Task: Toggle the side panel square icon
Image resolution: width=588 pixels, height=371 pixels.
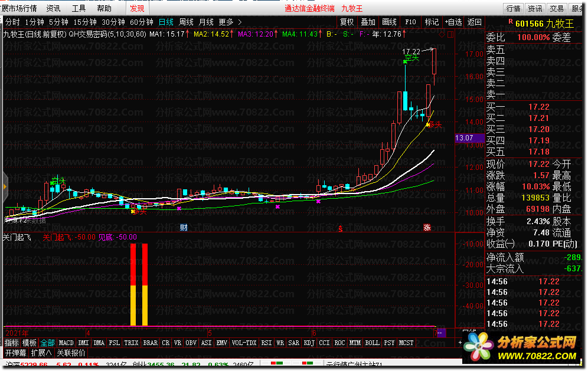Action: (451, 34)
